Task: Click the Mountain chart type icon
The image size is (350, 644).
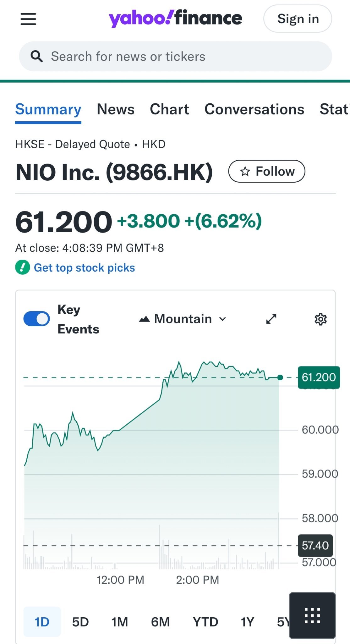Action: [145, 318]
